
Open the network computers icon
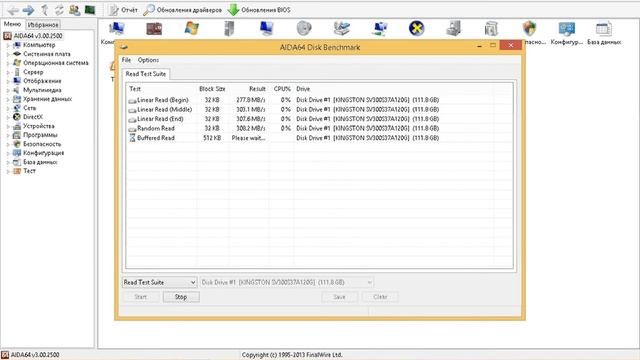pos(379,29)
